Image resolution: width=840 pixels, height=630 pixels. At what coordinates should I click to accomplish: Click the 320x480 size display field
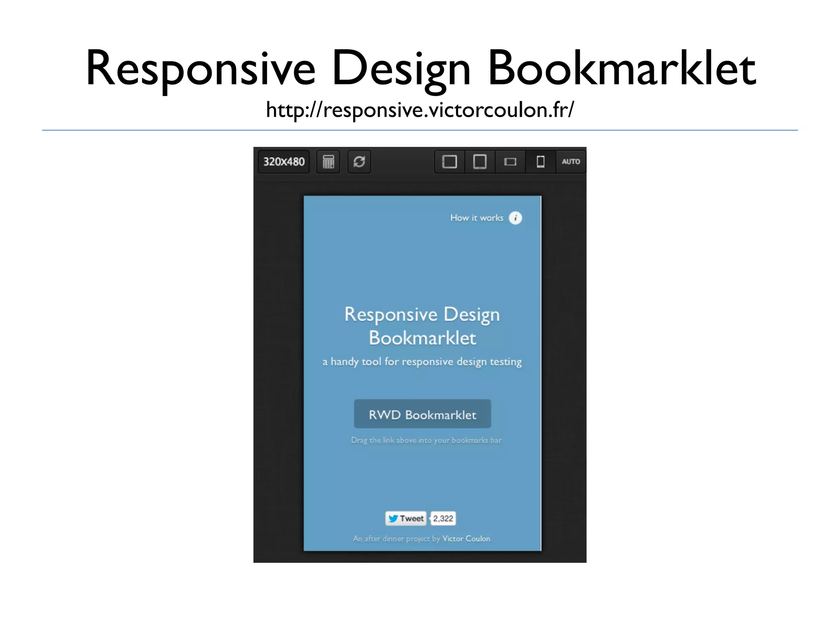283,162
